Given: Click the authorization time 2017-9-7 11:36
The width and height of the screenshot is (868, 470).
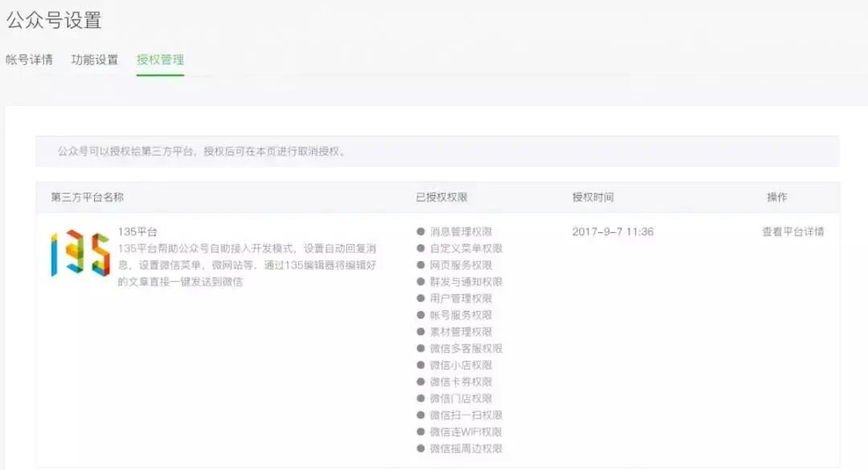Looking at the screenshot, I should pyautogui.click(x=612, y=231).
